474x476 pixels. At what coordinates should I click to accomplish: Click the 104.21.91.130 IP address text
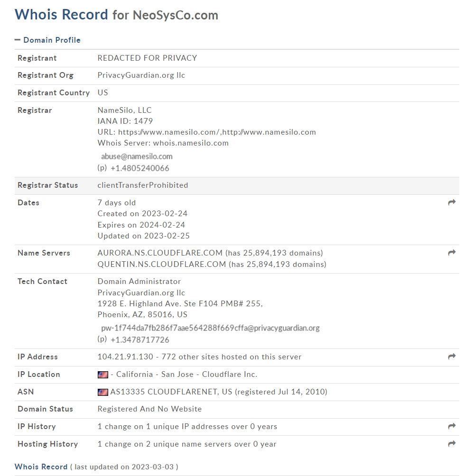pyautogui.click(x=125, y=357)
